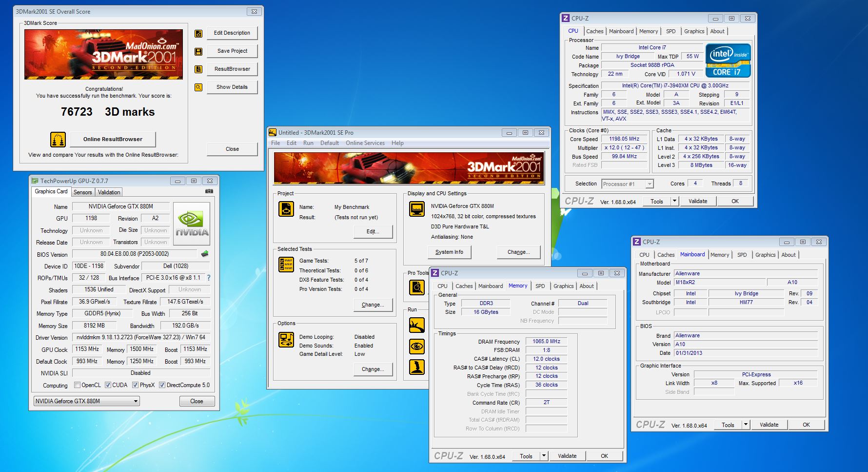Click the Display and CPU Settings monitor icon
This screenshot has height=472, width=868.
(417, 209)
